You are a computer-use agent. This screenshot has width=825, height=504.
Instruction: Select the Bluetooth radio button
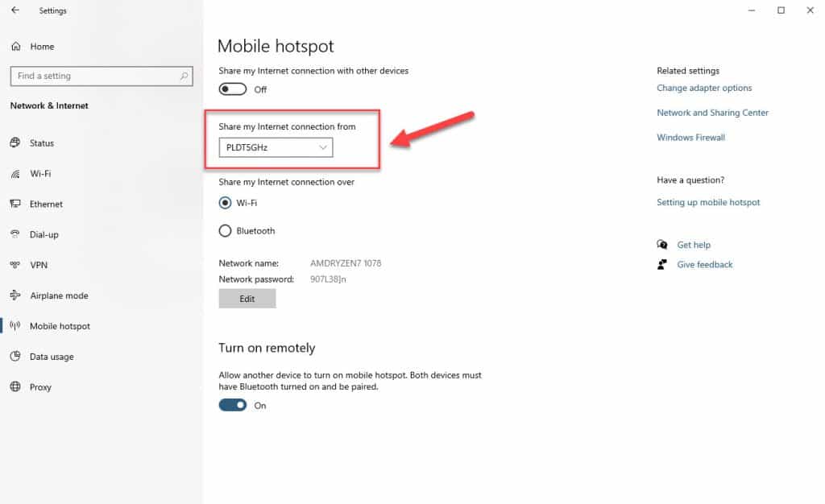226,230
